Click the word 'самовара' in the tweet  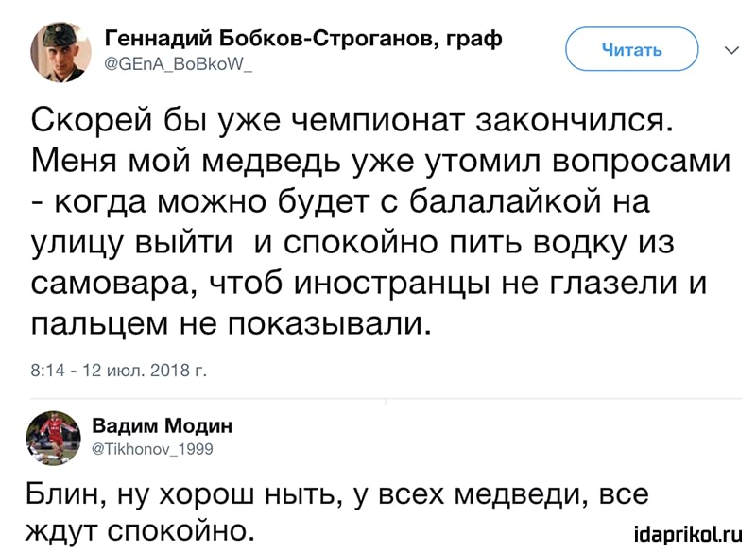tap(111, 283)
